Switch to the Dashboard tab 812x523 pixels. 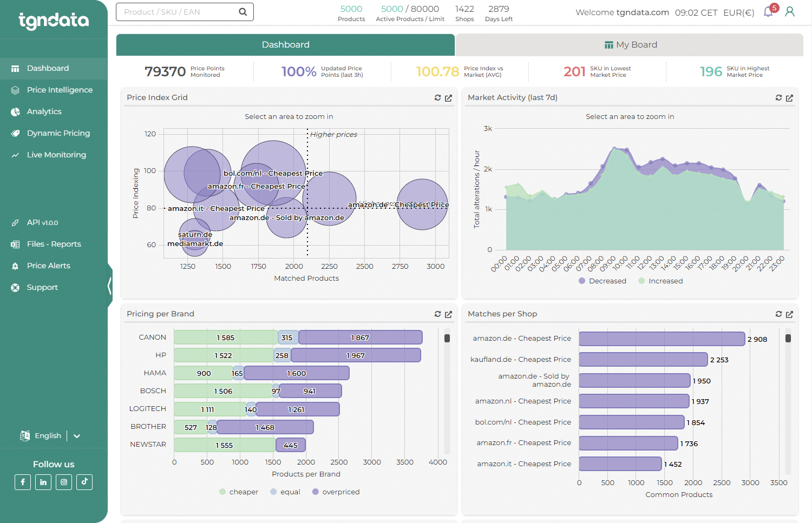pyautogui.click(x=285, y=45)
